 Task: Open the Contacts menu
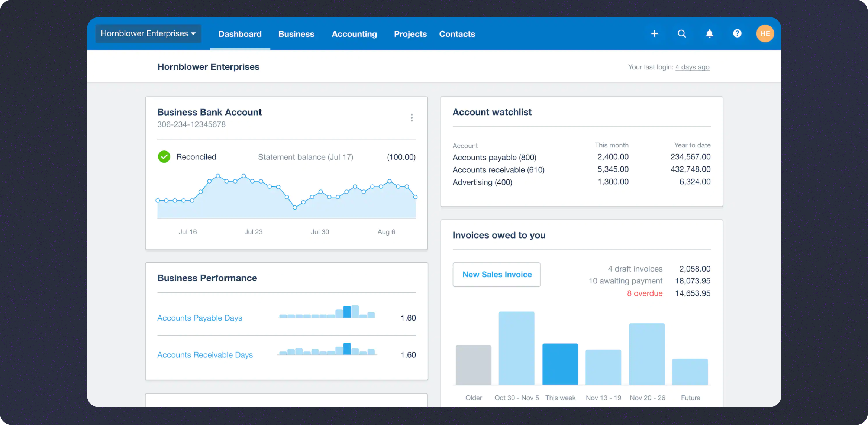pyautogui.click(x=457, y=34)
